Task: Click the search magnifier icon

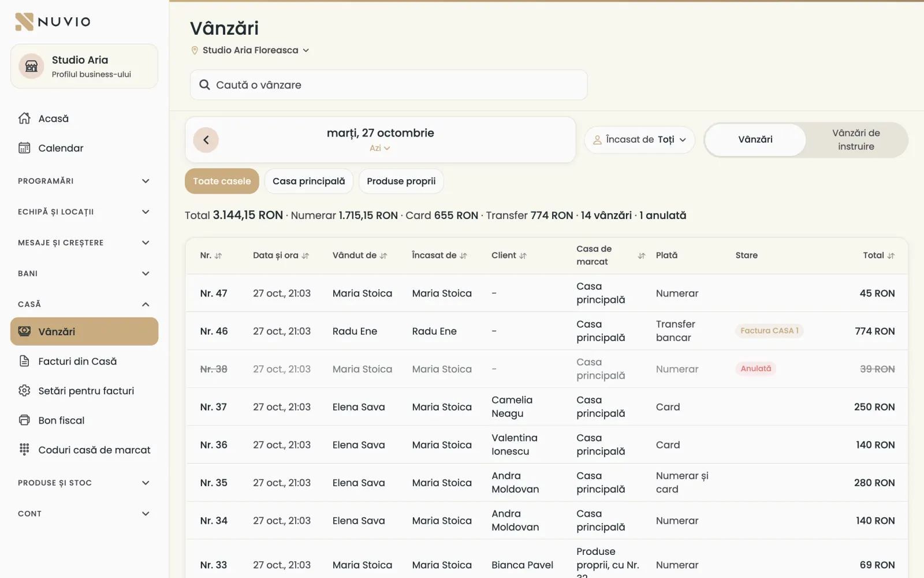Action: [x=204, y=85]
